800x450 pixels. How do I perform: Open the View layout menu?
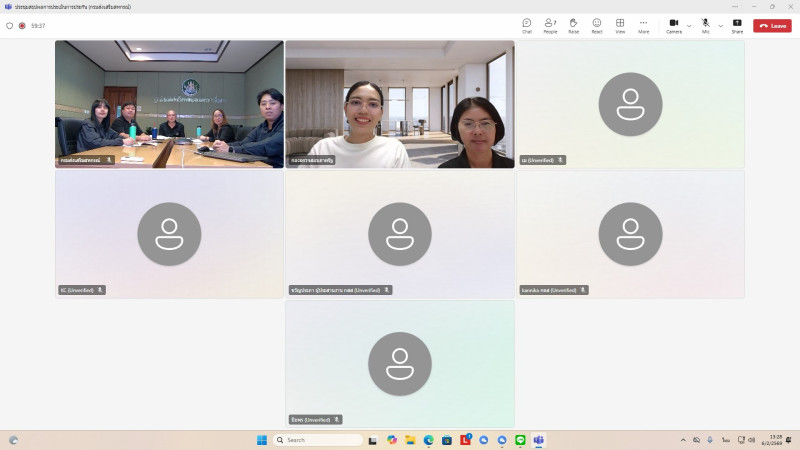point(620,25)
